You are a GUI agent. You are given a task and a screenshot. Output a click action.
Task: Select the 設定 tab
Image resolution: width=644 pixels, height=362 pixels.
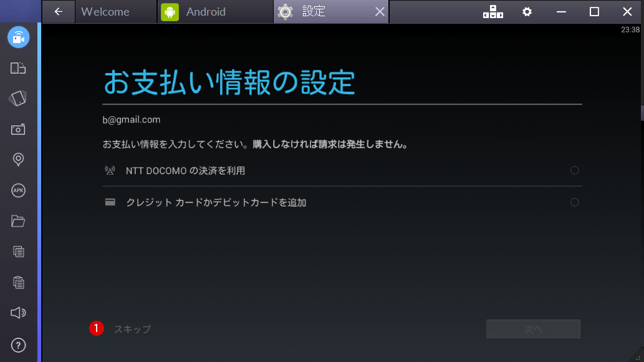pos(330,11)
